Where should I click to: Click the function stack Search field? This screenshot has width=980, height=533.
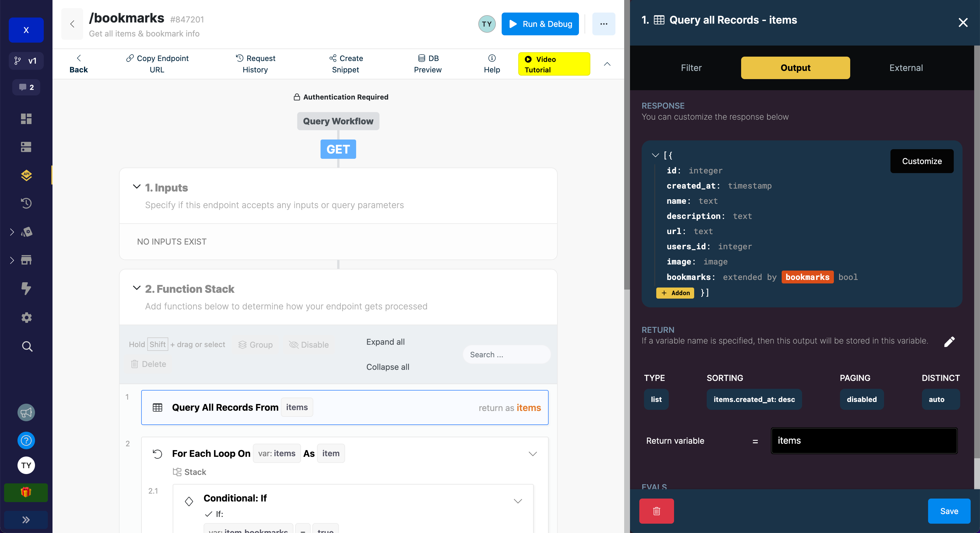tap(506, 354)
